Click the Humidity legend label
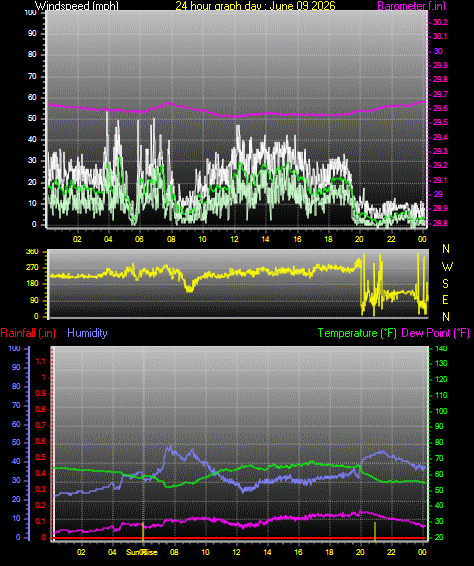Image resolution: width=474 pixels, height=566 pixels. click(87, 333)
